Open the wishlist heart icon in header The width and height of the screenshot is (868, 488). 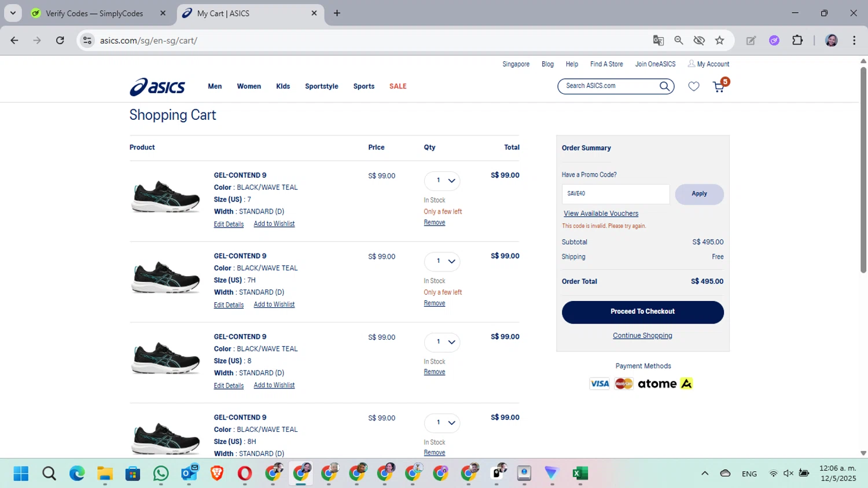(x=694, y=86)
